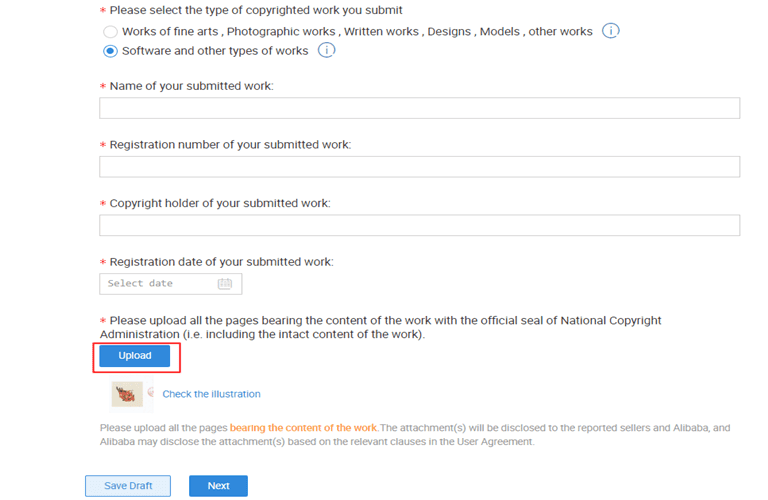The image size is (768, 500).
Task: Open info icon beside Software option
Action: 326,50
